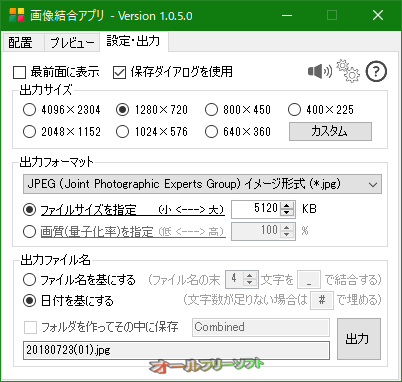Click the speaker sound icon

tap(320, 71)
